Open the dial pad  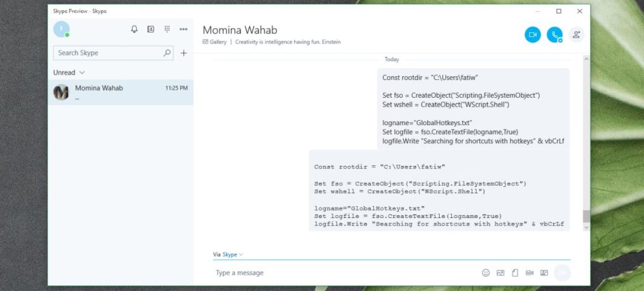click(167, 29)
